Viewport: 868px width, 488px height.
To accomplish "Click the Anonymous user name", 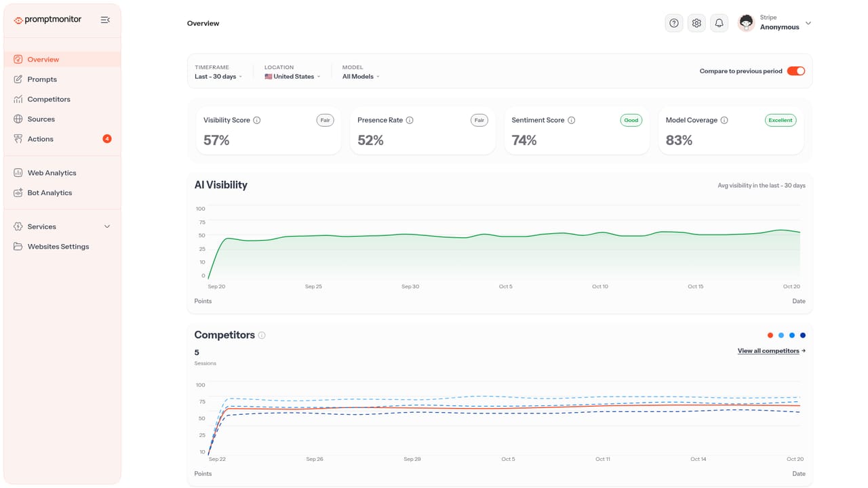I will click(779, 27).
